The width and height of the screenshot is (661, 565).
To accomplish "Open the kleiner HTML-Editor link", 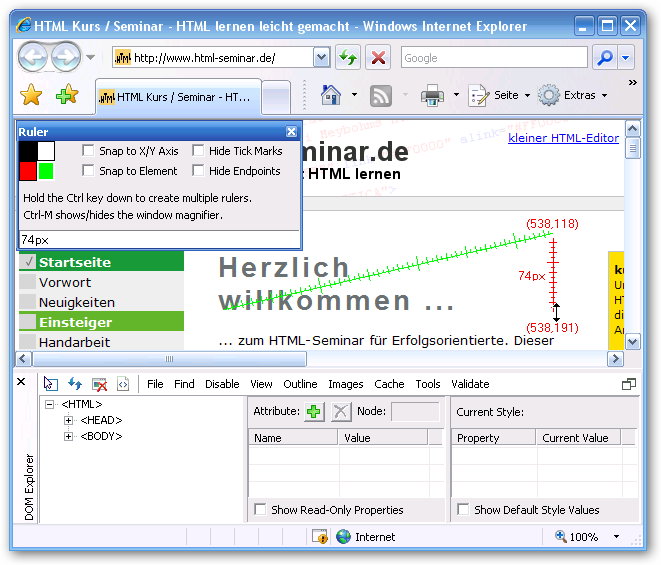I will [563, 138].
